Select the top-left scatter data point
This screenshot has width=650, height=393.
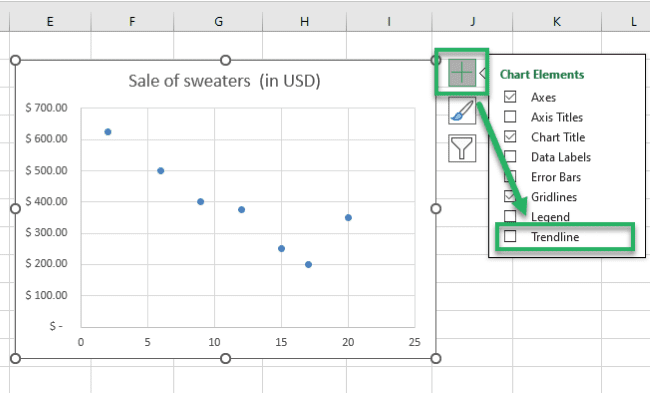[x=108, y=132]
